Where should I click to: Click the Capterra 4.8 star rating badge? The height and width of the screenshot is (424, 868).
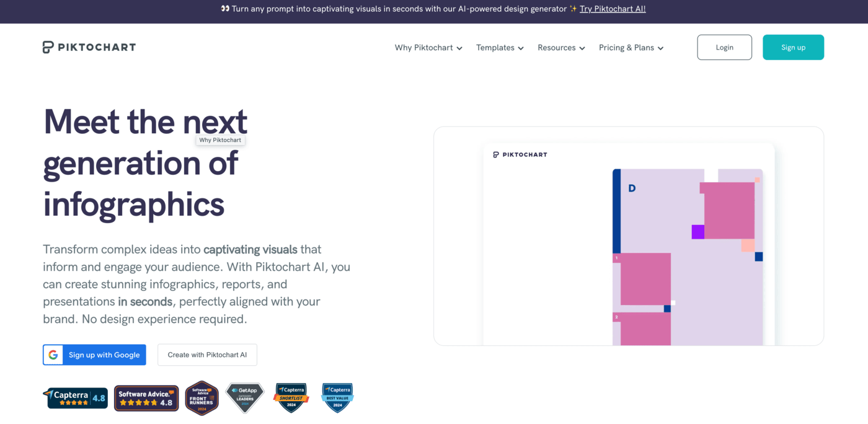click(x=76, y=398)
